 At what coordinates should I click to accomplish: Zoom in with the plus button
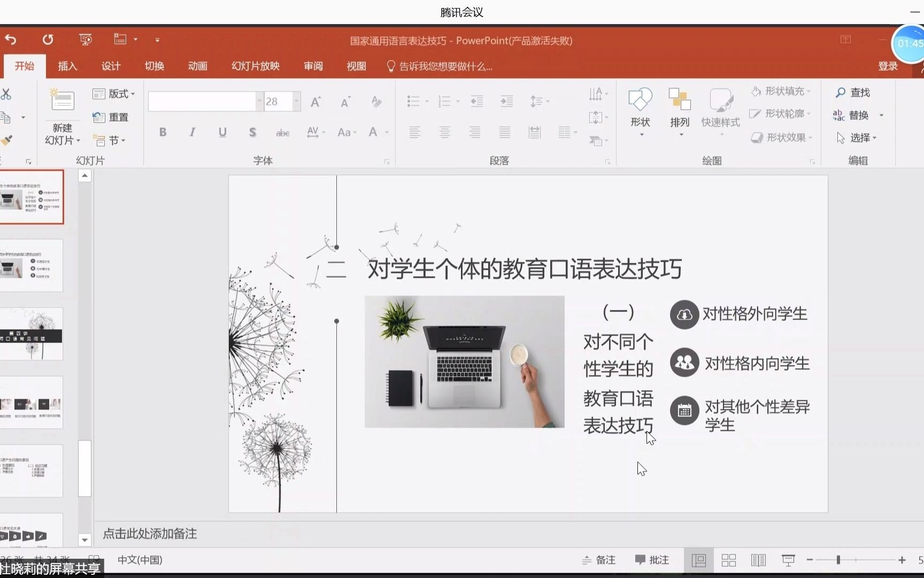click(x=902, y=560)
